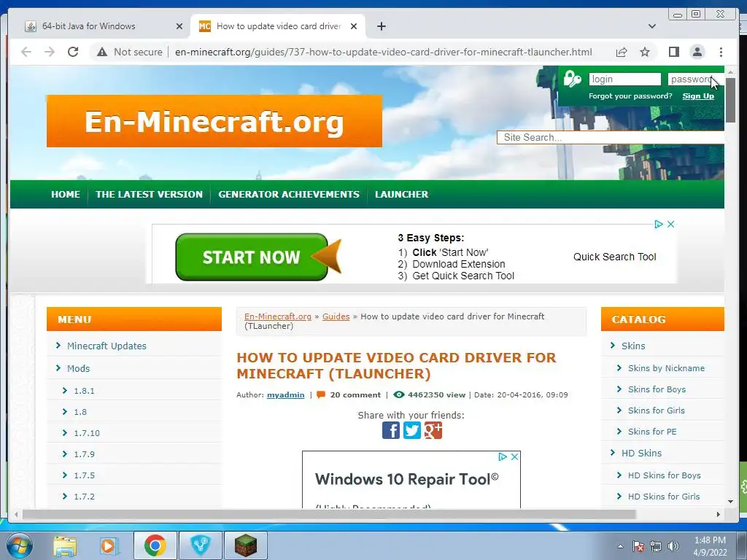Click the Chrome taskbar icon
The image size is (747, 560).
[x=155, y=545]
